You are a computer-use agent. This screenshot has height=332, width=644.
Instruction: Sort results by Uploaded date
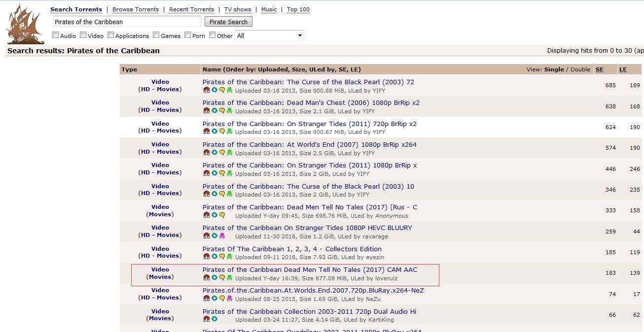pyautogui.click(x=270, y=69)
